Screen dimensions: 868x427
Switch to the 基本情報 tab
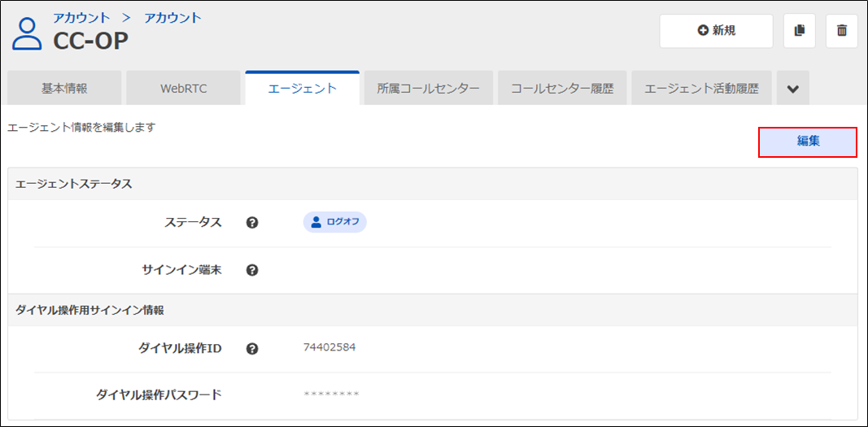64,89
